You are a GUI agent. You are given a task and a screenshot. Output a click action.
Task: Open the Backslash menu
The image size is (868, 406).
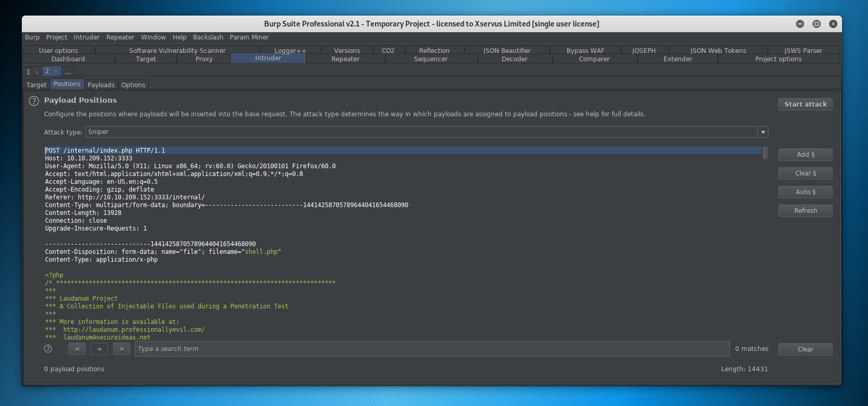[x=208, y=37]
